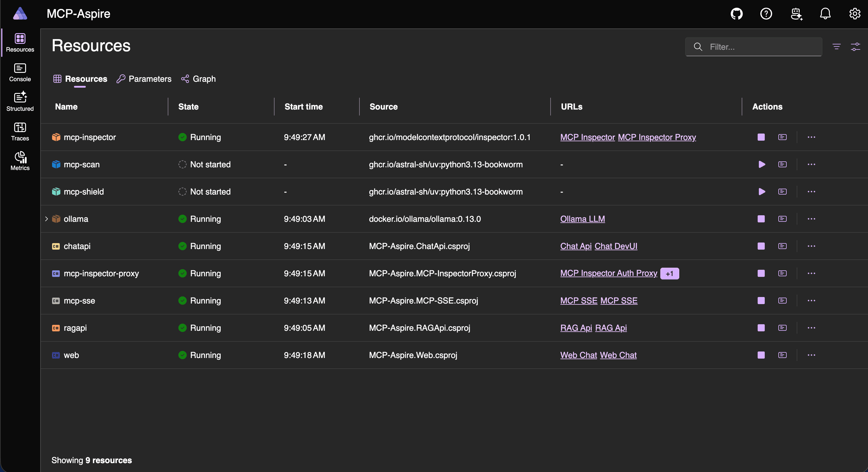Open the notifications bell
The image size is (868, 472).
(825, 14)
